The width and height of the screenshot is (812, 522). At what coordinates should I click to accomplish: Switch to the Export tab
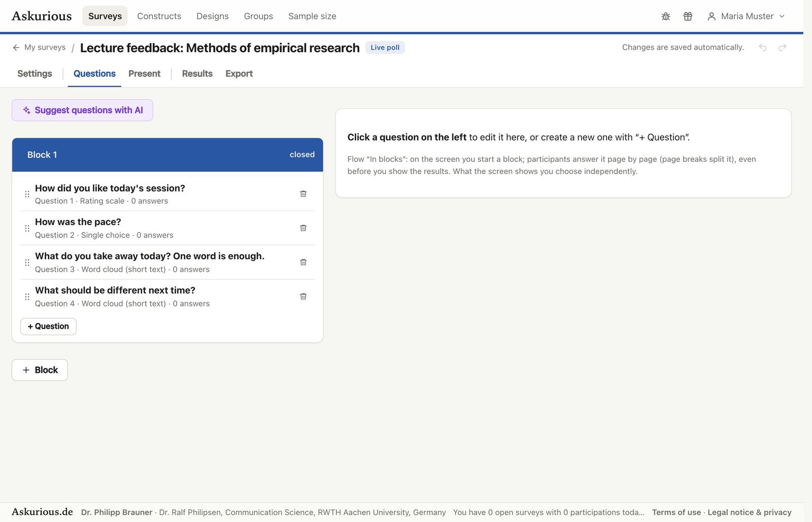[x=239, y=74]
